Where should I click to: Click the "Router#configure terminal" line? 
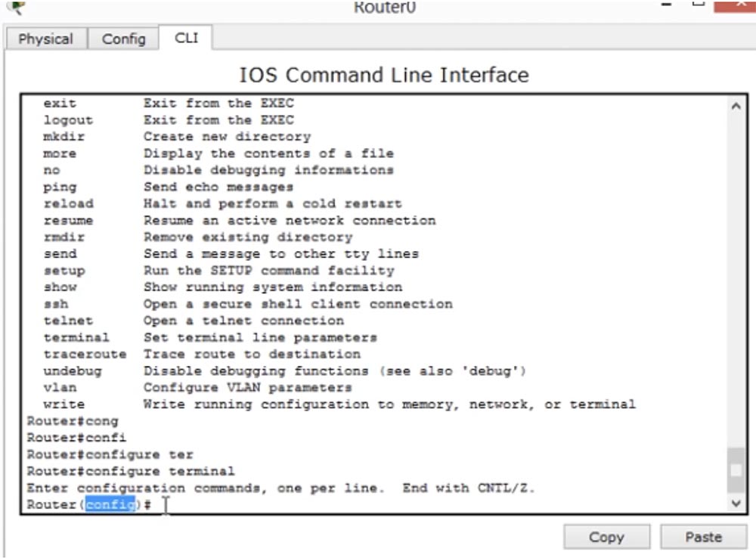(x=131, y=471)
